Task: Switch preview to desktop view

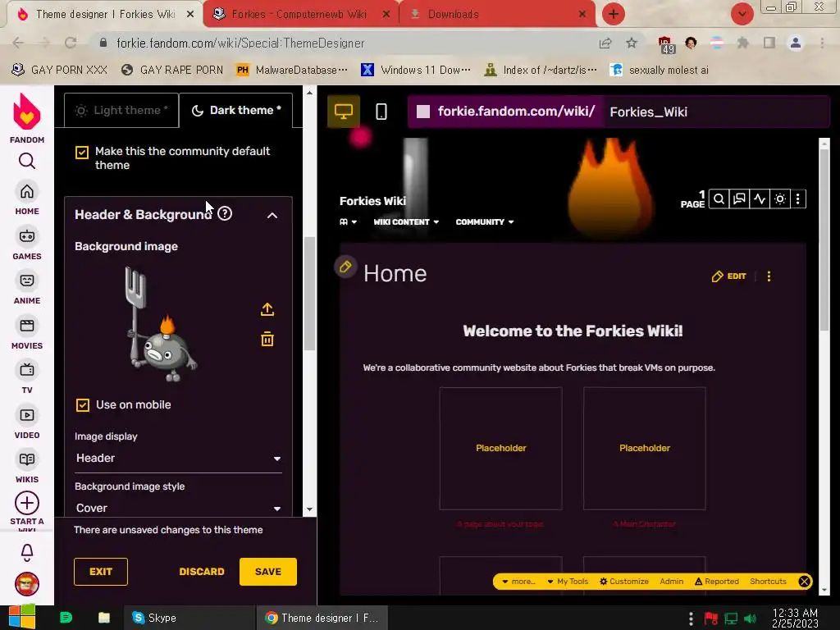Action: (x=344, y=112)
